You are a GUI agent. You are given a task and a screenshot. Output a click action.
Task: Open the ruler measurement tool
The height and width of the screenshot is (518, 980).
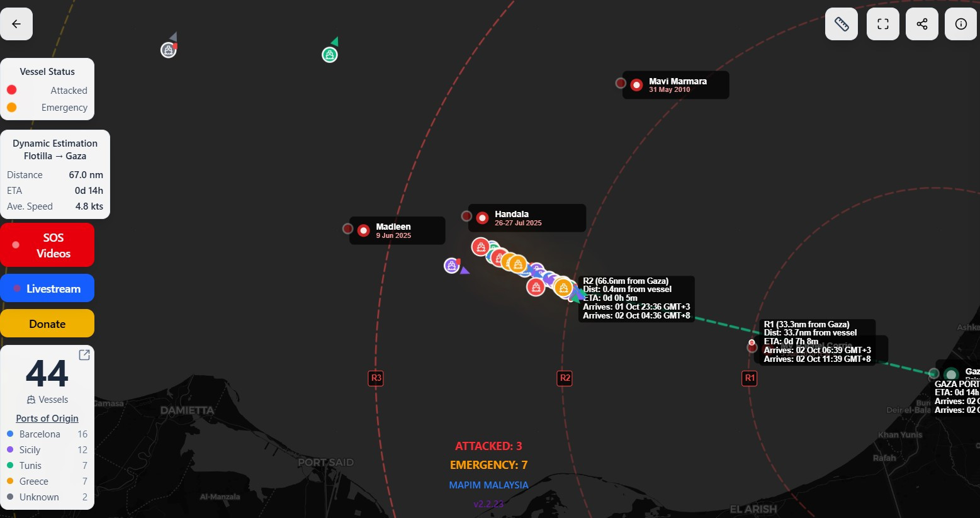tap(842, 24)
